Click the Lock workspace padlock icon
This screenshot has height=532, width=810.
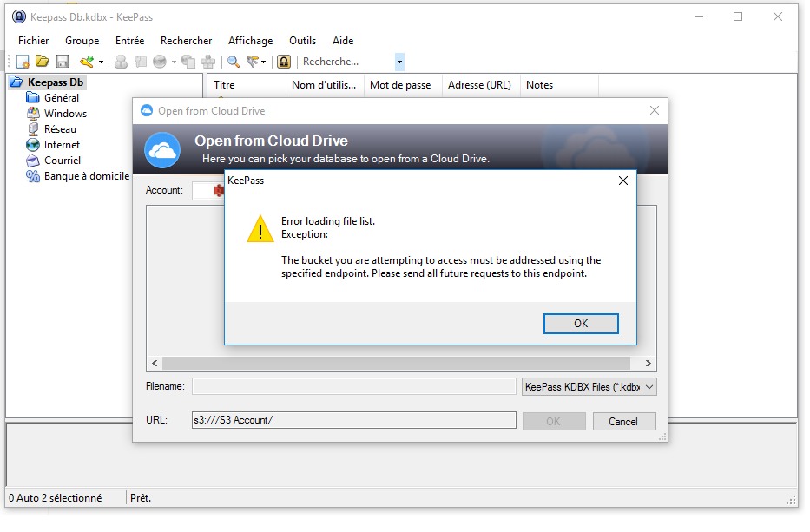pyautogui.click(x=284, y=62)
